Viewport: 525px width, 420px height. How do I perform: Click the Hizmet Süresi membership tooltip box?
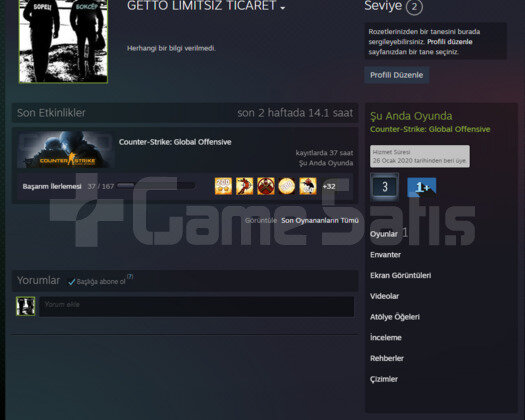420,156
